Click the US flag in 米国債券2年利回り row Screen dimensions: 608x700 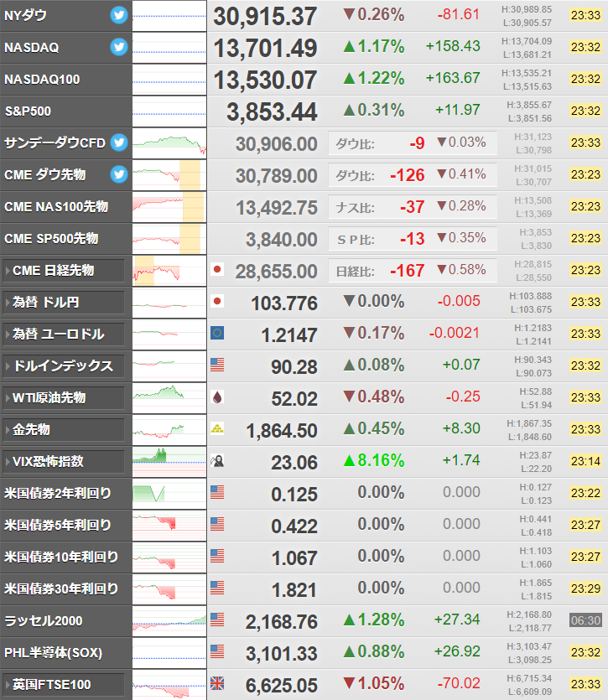217,492
